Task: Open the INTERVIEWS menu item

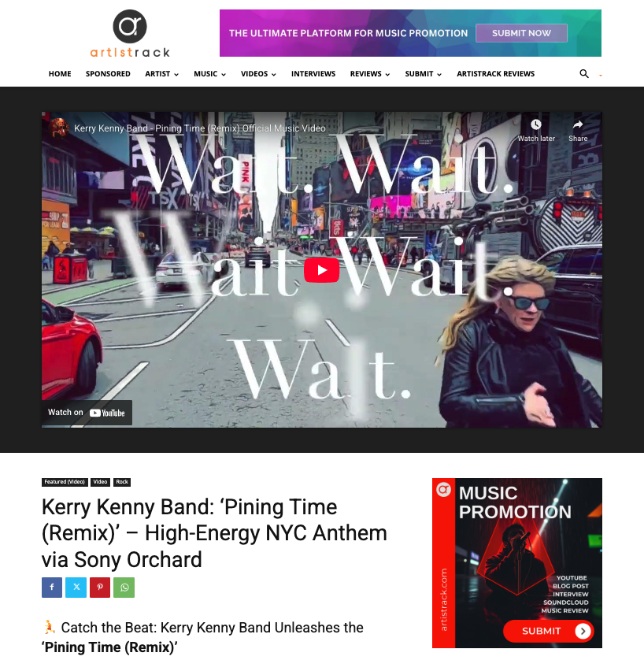Action: 313,74
